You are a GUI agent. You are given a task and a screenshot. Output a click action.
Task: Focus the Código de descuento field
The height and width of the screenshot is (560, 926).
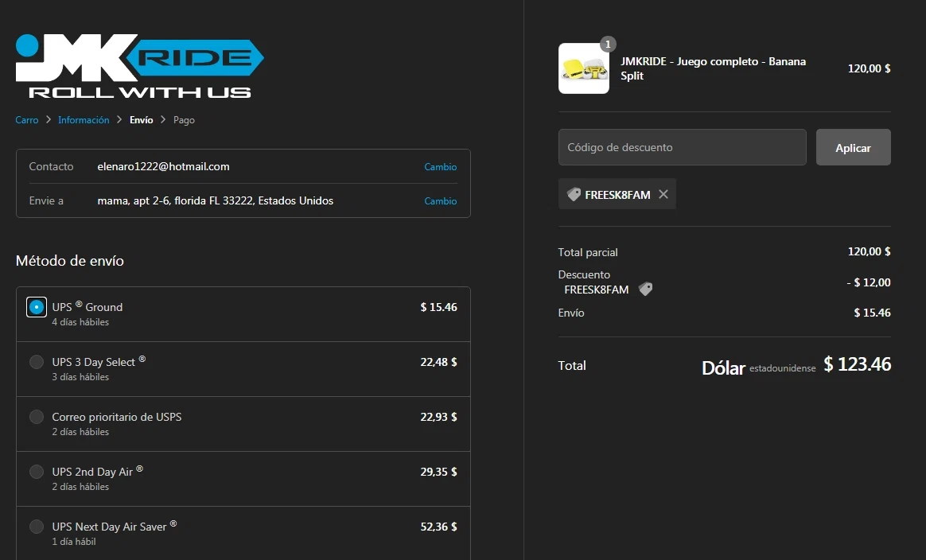point(682,147)
